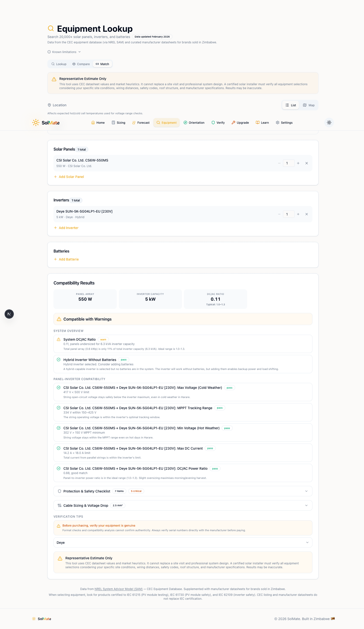Screen dimensions: 364x629
Task: Expand Protection & Safety Checklist
Action: 183,491
